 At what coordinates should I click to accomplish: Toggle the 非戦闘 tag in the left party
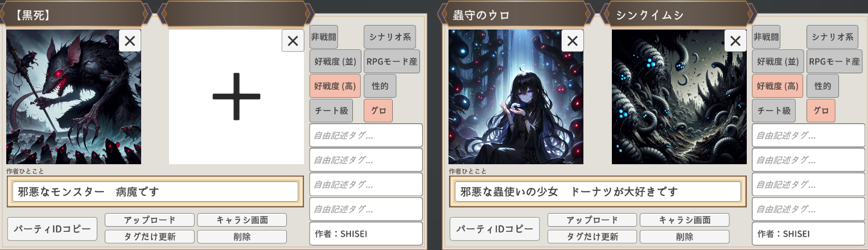tap(323, 37)
